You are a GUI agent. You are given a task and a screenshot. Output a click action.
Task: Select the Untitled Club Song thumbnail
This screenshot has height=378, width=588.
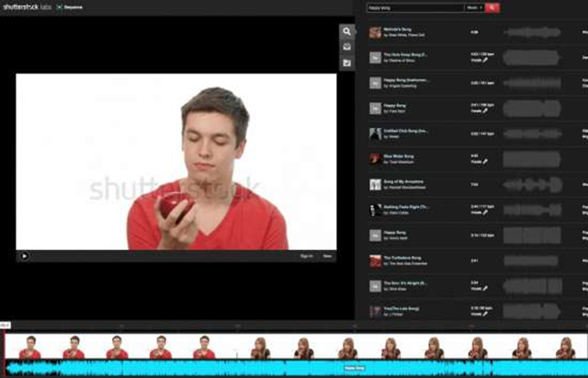pyautogui.click(x=376, y=133)
